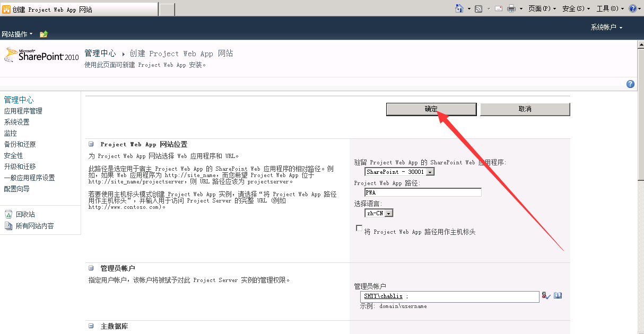Click the 使用此页面可新建 Project Web App 安装 description
The image size is (644, 334).
(145, 65)
